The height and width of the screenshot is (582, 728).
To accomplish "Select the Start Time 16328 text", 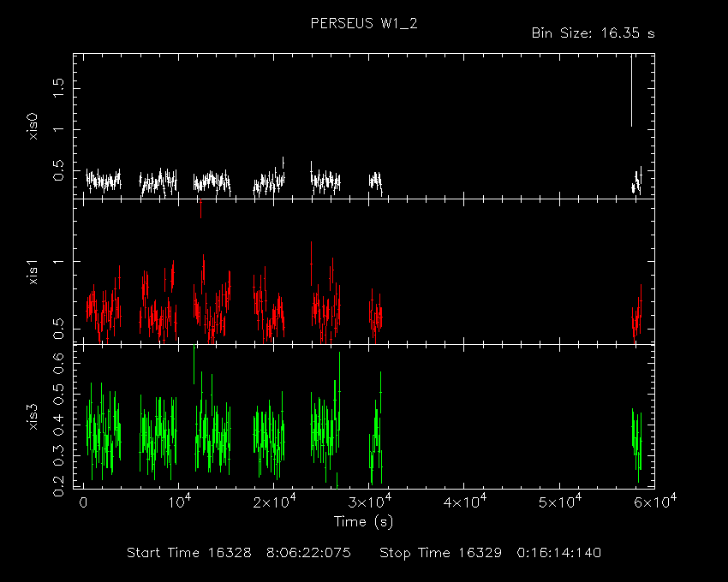I will click(189, 553).
